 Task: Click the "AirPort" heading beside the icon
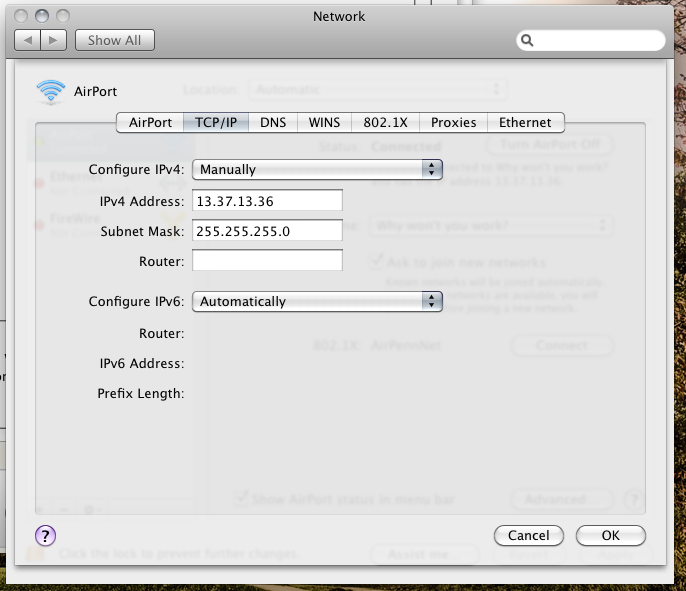click(95, 91)
